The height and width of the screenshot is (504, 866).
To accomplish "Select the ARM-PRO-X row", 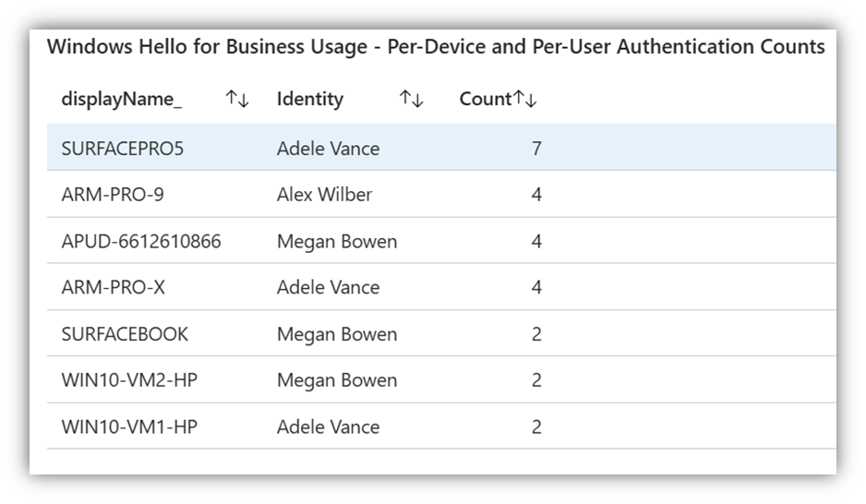I will [x=114, y=288].
